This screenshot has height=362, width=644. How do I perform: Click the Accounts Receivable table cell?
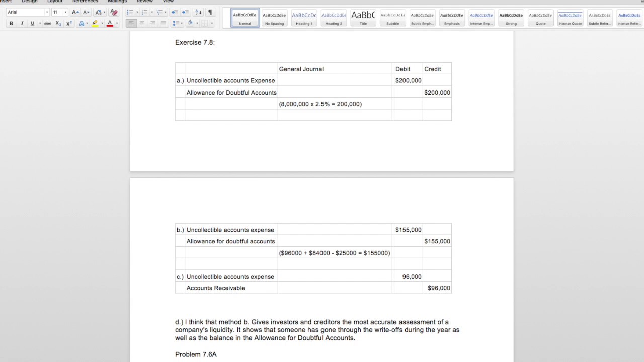click(x=231, y=288)
